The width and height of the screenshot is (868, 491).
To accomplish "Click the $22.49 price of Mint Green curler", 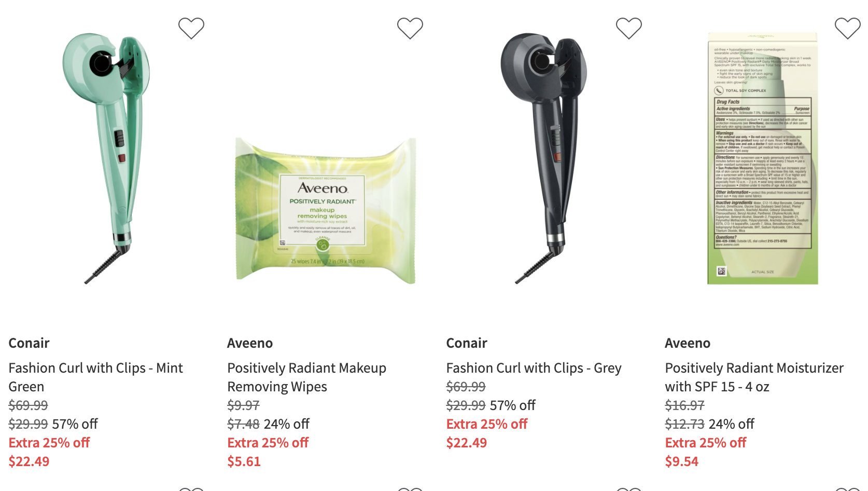I will (x=29, y=461).
